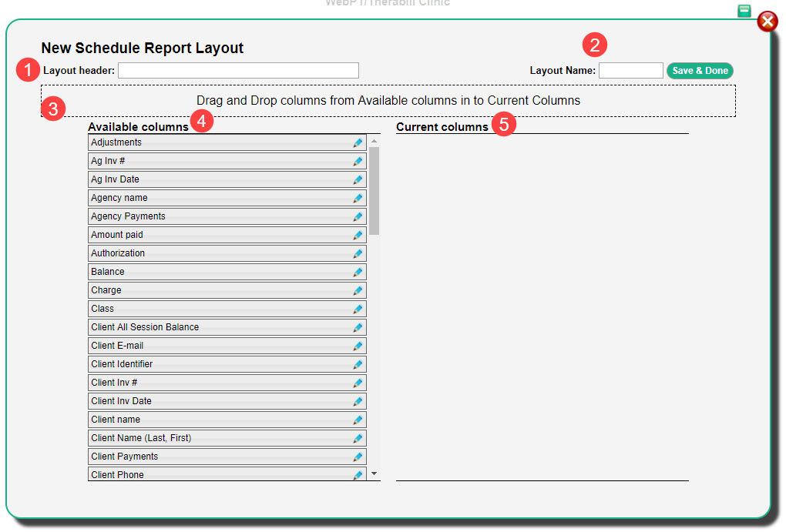The height and width of the screenshot is (532, 786).
Task: Click the pencil icon next to Balance
Action: point(358,273)
